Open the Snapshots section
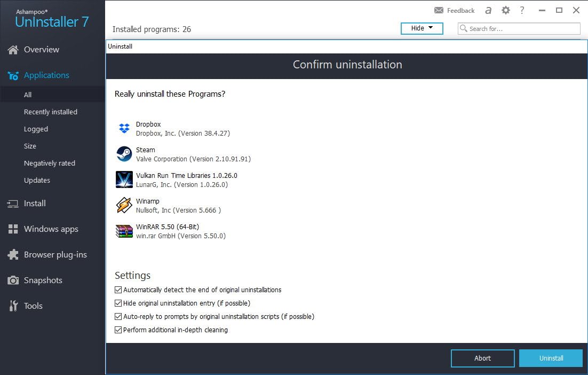The image size is (588, 375). [x=43, y=280]
